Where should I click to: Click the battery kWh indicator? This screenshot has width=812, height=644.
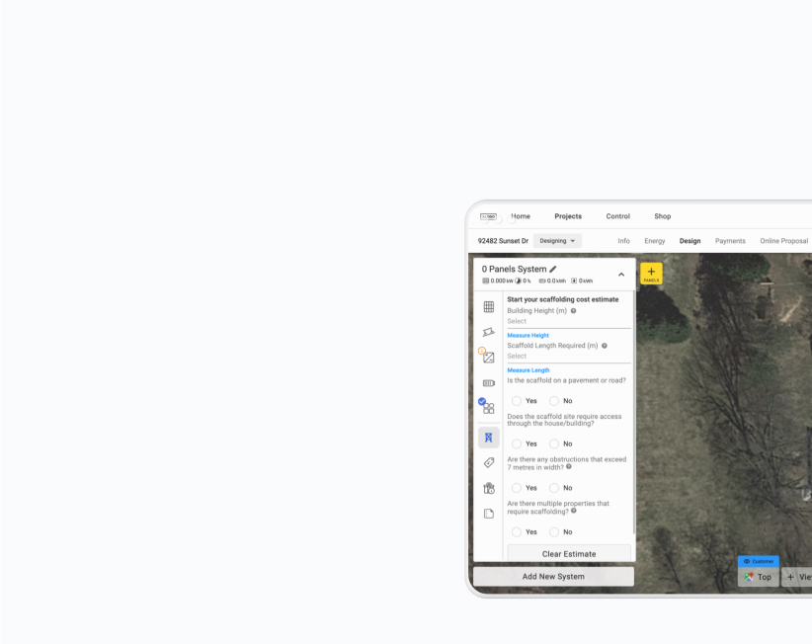point(552,281)
